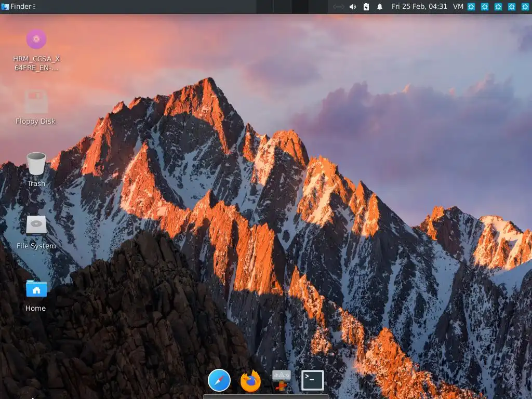Click the "Floppy Disk" label text

pyautogui.click(x=36, y=122)
